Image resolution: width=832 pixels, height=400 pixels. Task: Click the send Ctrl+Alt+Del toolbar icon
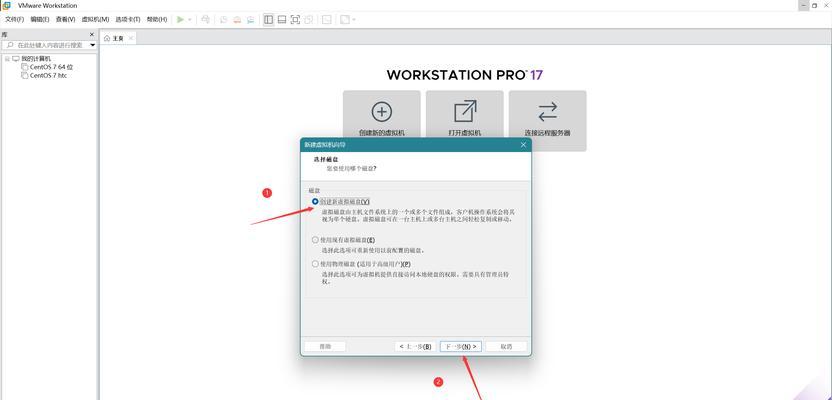[x=205, y=20]
